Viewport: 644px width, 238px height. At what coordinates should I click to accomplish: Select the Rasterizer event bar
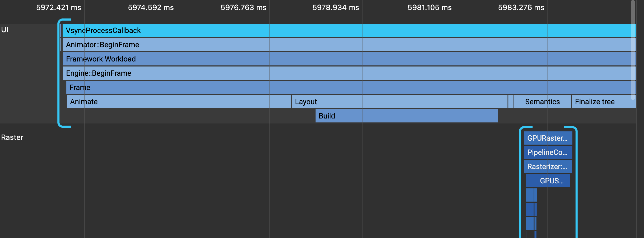(x=548, y=166)
